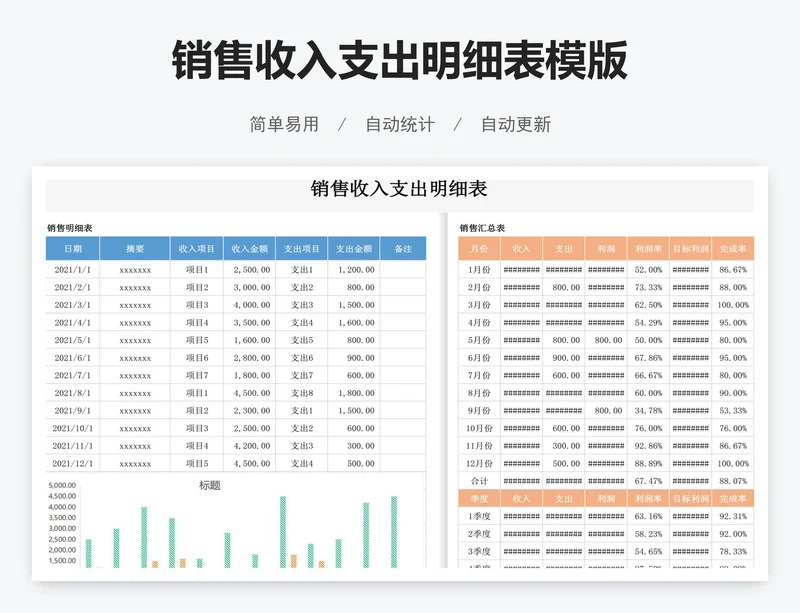
Task: Select the 摘要 column header
Action: (x=135, y=249)
